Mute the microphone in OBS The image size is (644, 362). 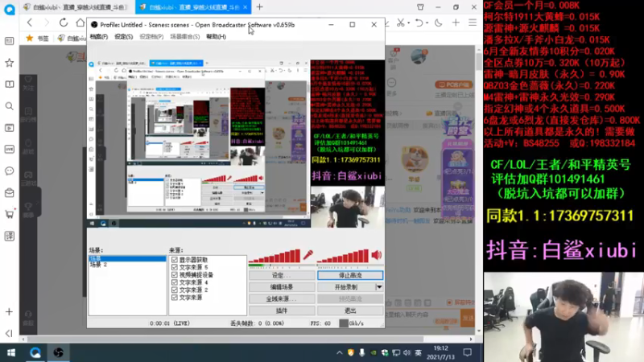(x=308, y=255)
